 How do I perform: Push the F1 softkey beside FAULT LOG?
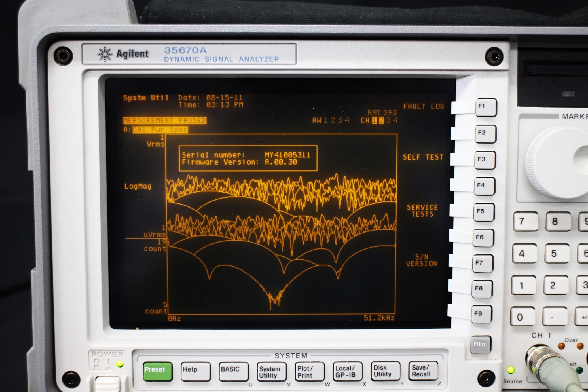[486, 108]
